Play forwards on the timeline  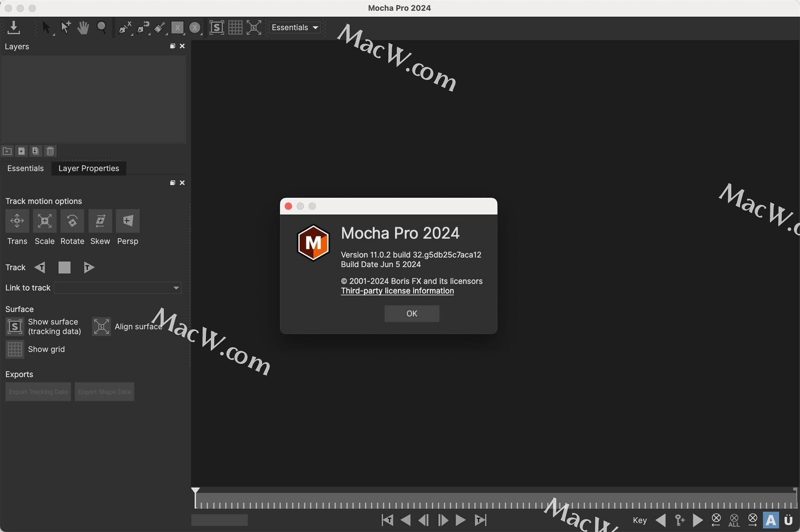click(x=461, y=520)
